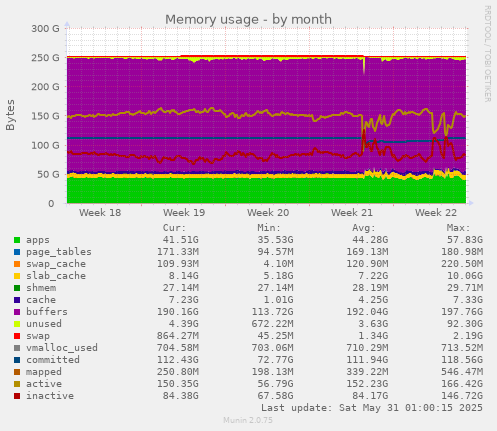
Task: Click the 'Munin 2.0.75' footer text
Action: click(x=248, y=420)
